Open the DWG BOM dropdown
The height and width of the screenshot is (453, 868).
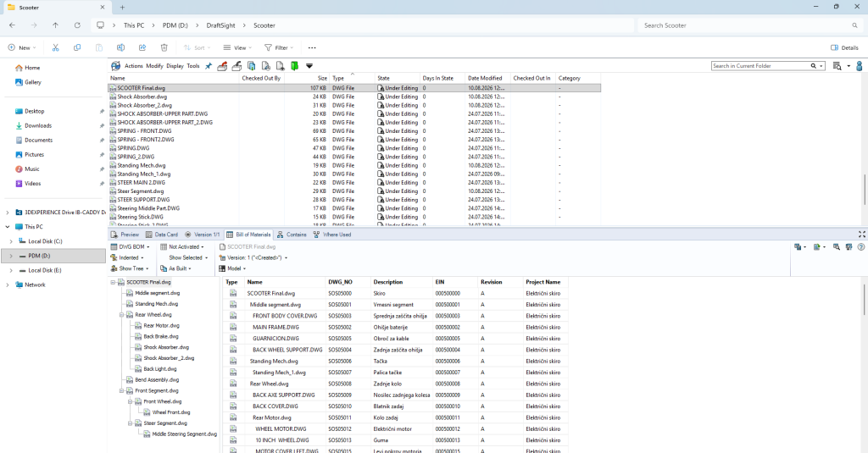coord(131,246)
